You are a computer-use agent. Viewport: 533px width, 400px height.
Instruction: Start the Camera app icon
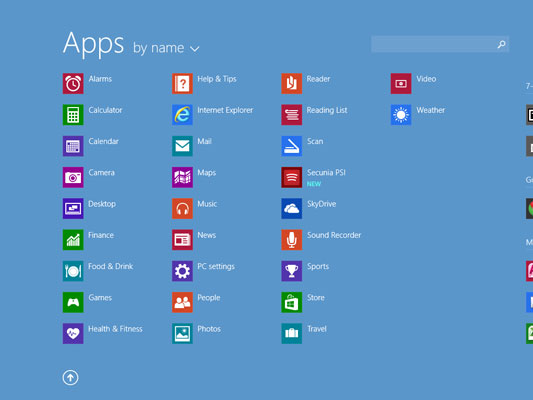coord(73,177)
